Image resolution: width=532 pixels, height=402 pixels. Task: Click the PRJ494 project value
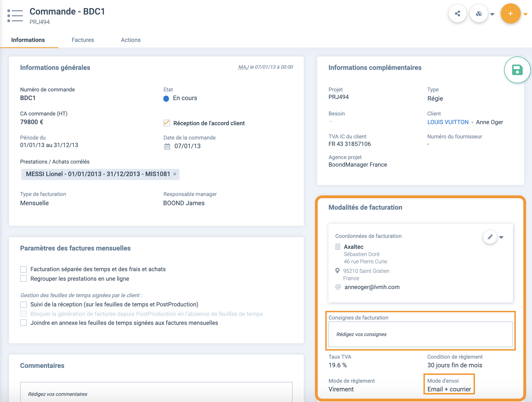pos(338,97)
